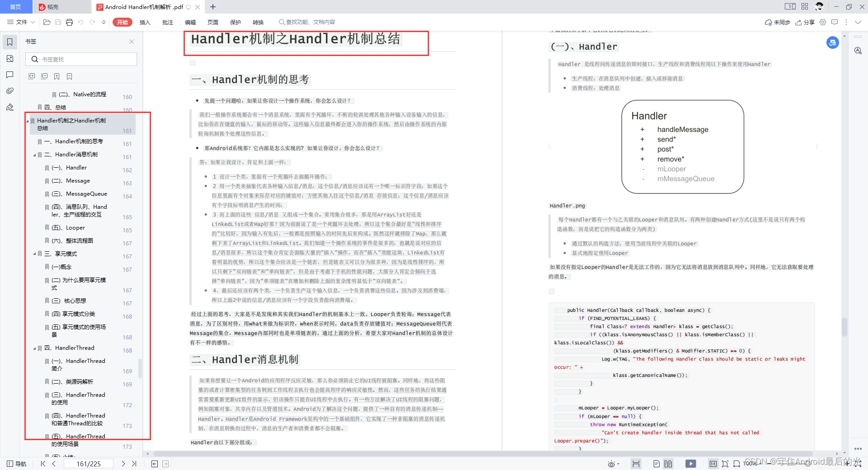
Task: Switch to single page view mode
Action: (x=656, y=464)
